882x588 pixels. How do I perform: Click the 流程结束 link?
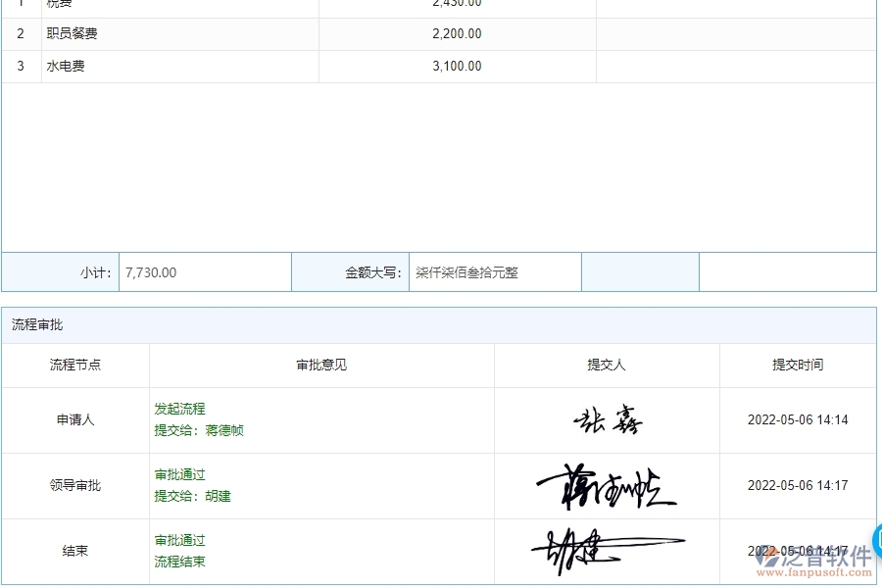[179, 562]
